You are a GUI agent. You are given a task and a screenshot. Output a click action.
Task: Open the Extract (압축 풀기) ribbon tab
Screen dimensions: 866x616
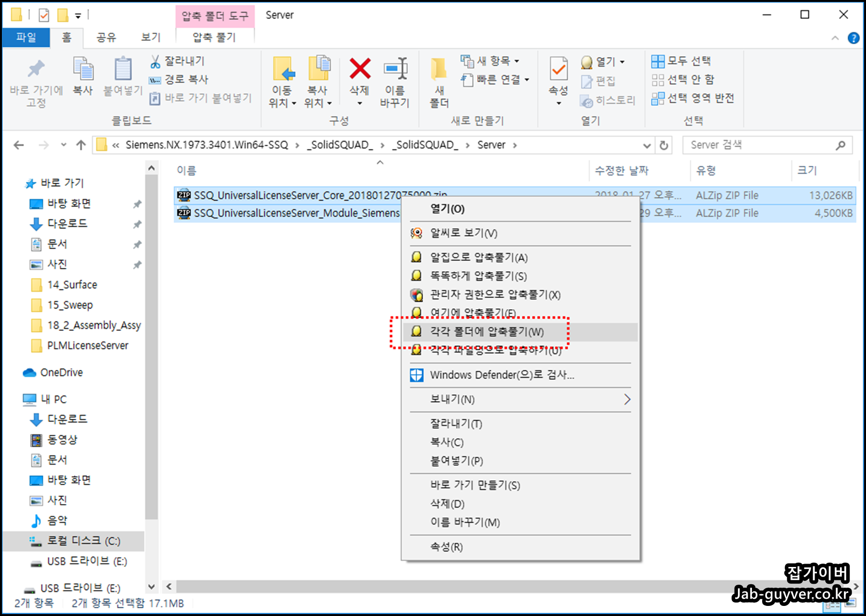click(215, 37)
